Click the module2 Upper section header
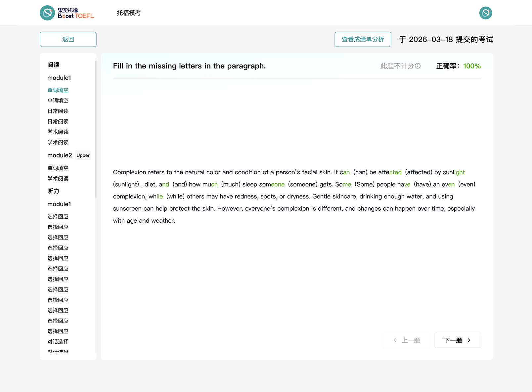Screen dimensions: 532x392 (60, 155)
